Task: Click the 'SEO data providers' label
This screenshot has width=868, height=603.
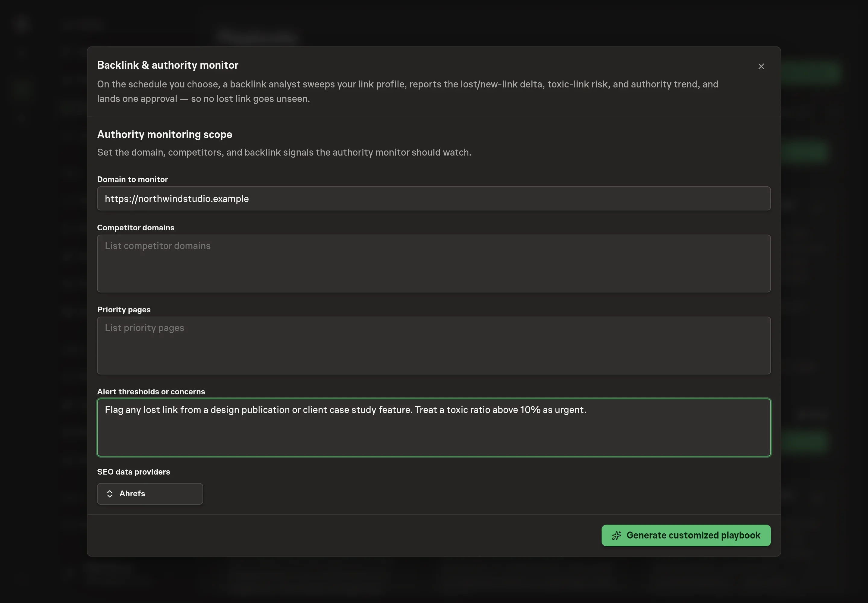Action: [133, 472]
